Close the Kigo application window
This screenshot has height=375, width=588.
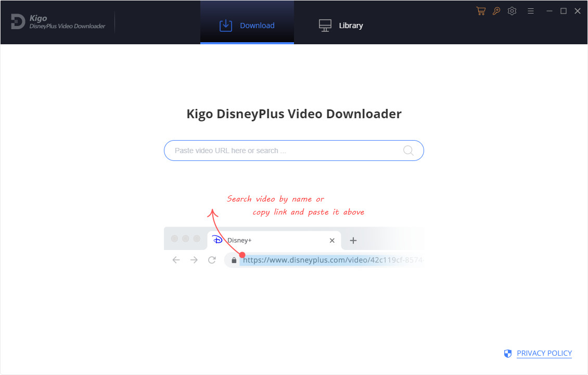coord(578,11)
